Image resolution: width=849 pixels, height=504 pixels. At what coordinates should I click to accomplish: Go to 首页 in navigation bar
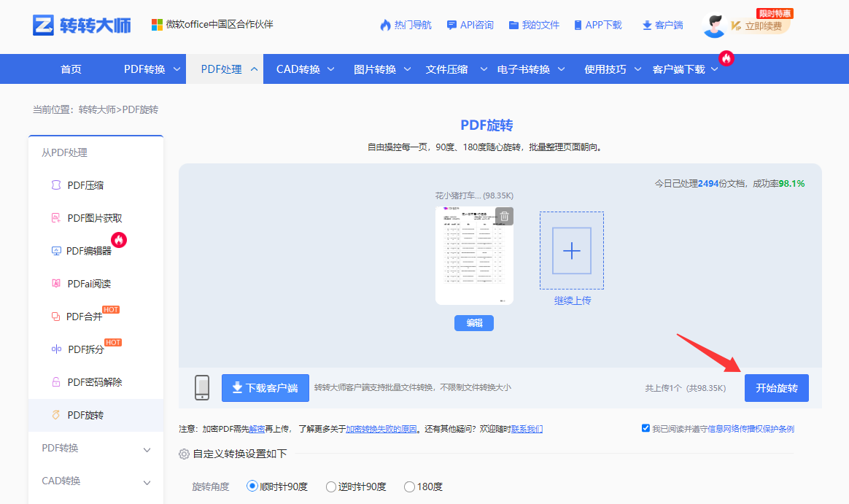(71, 69)
